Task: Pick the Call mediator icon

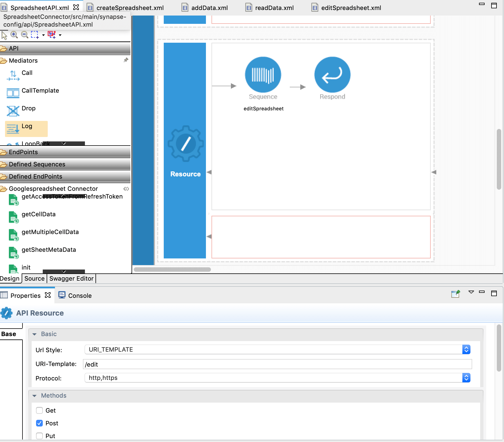Action: pyautogui.click(x=13, y=75)
